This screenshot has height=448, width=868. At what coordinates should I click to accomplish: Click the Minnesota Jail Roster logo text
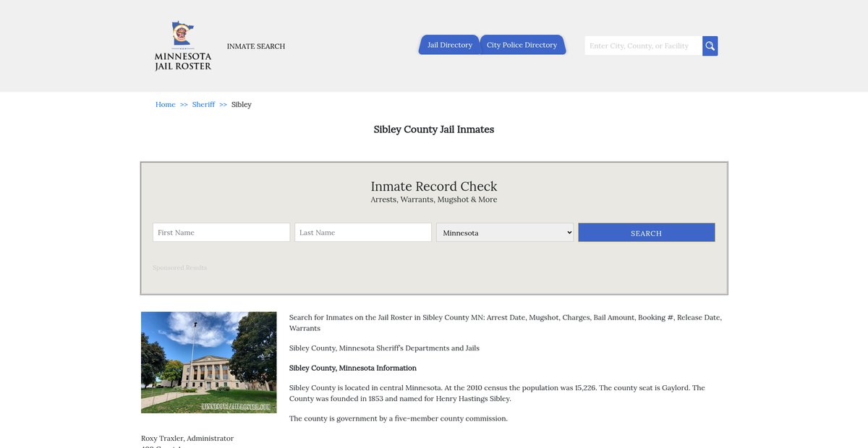pos(183,61)
